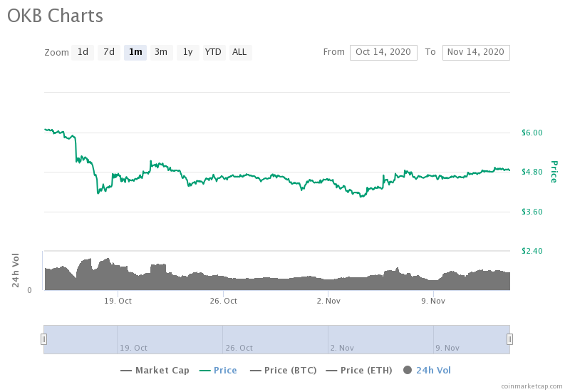Click the From date field
Screen dimensions: 570x392
click(383, 52)
